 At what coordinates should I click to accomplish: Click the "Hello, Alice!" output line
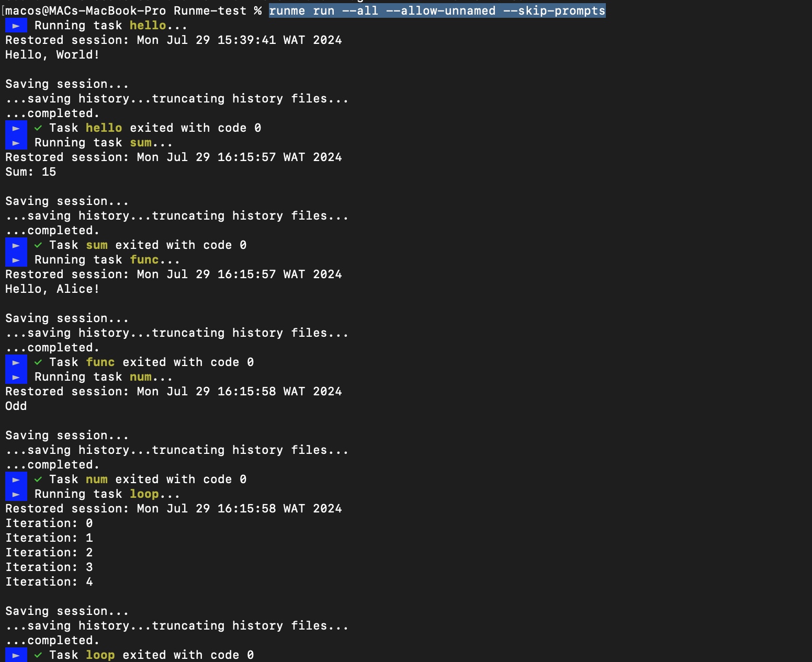coord(52,289)
